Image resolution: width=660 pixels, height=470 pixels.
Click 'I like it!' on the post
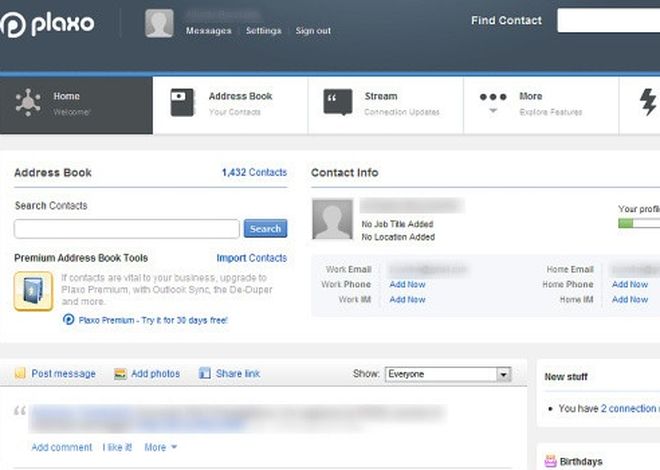[117, 447]
